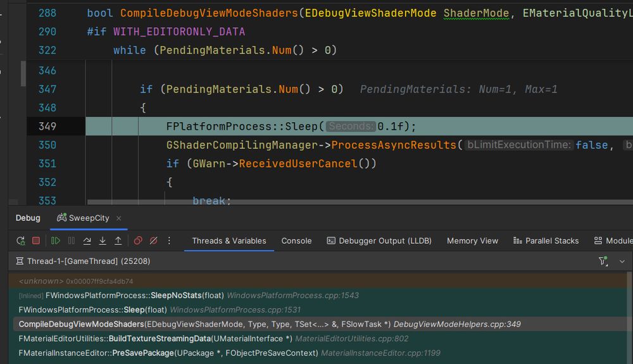Filter stack frames

point(603,261)
